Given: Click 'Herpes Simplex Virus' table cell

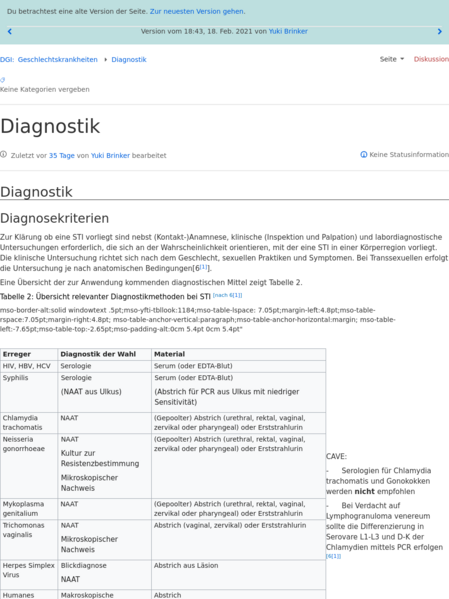Looking at the screenshot, I should [x=29, y=575].
